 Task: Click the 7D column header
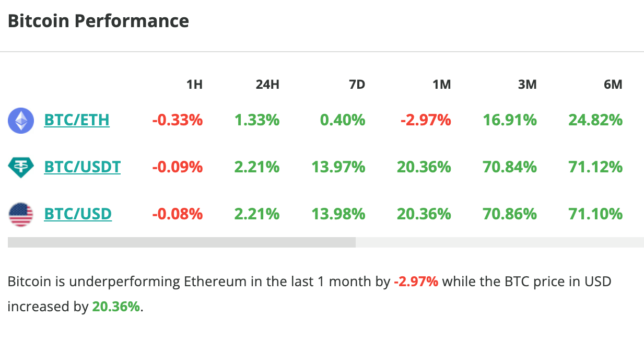(x=357, y=84)
